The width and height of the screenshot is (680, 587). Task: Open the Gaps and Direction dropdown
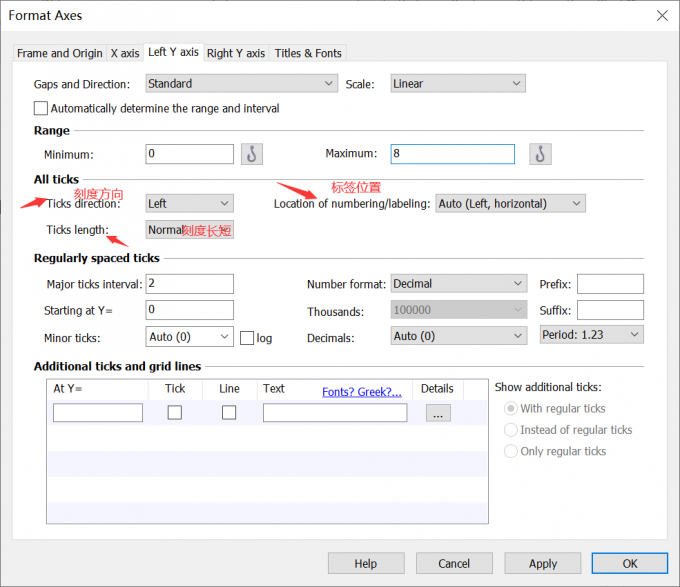[241, 84]
